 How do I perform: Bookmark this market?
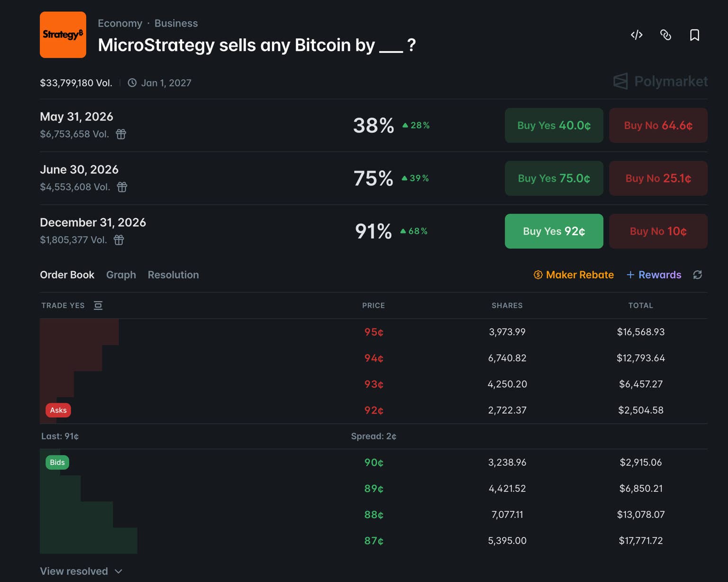tap(694, 35)
